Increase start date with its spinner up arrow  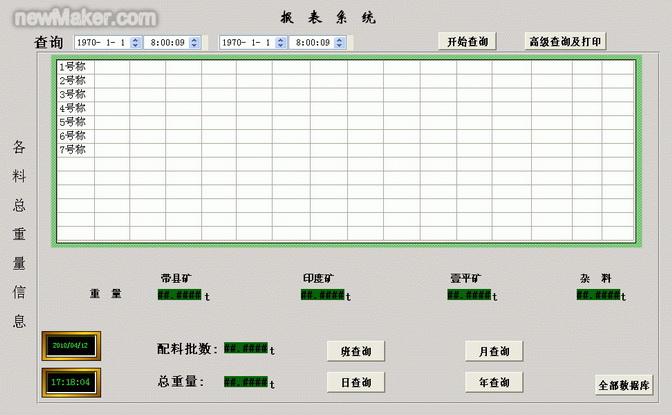[x=135, y=40]
